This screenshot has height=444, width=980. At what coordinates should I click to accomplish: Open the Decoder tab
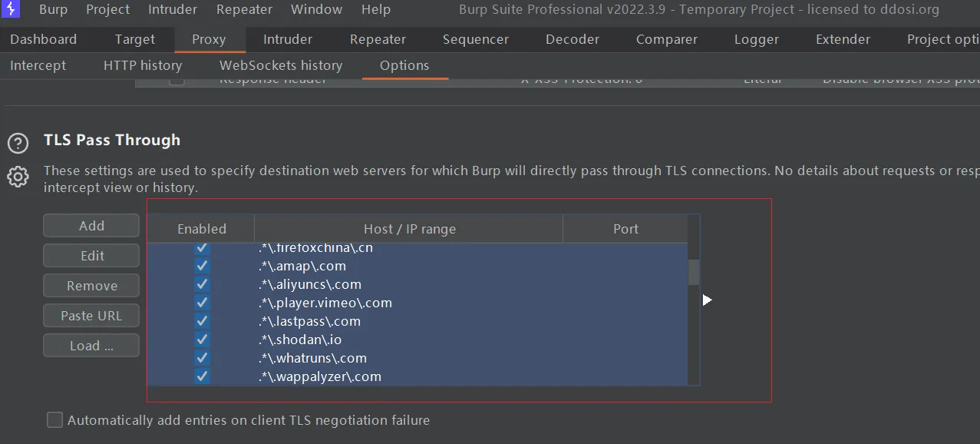[x=572, y=39]
